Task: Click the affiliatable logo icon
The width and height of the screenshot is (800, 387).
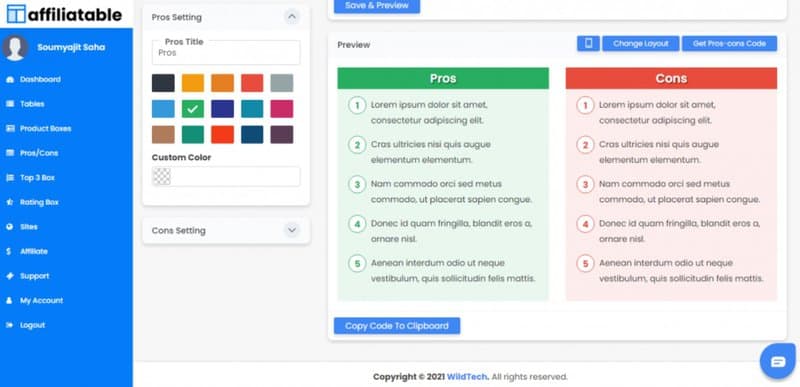Action: pyautogui.click(x=16, y=14)
